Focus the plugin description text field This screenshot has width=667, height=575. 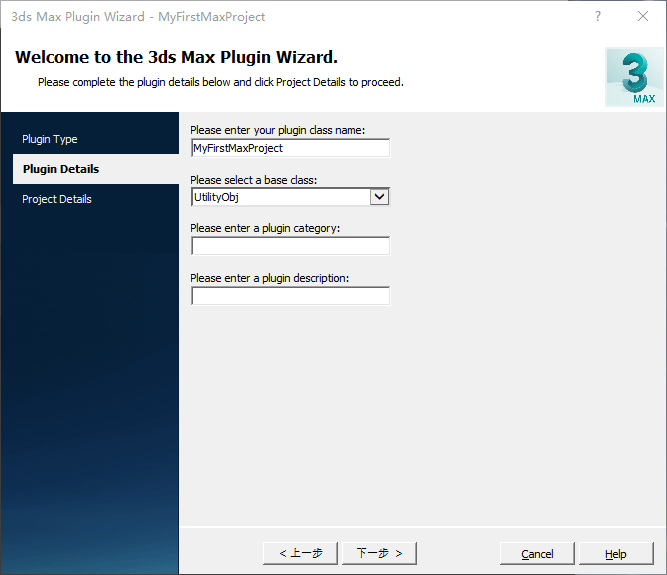click(290, 296)
